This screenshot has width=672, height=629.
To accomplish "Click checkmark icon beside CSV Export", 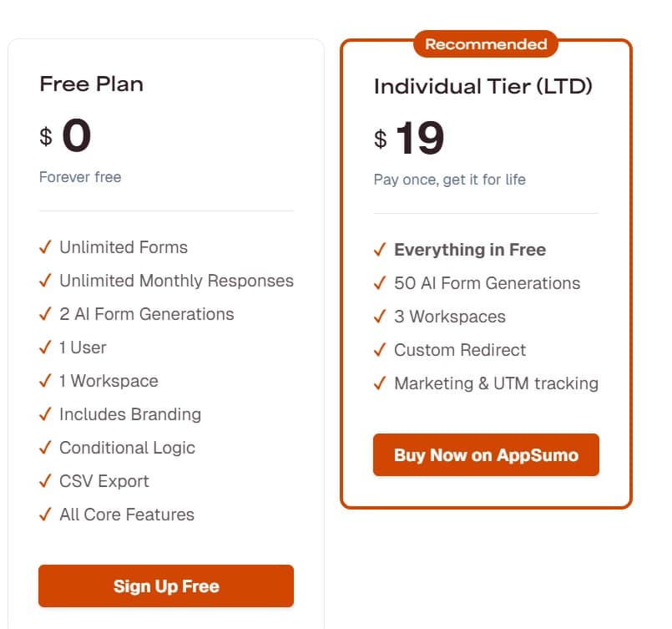I will pos(46,481).
